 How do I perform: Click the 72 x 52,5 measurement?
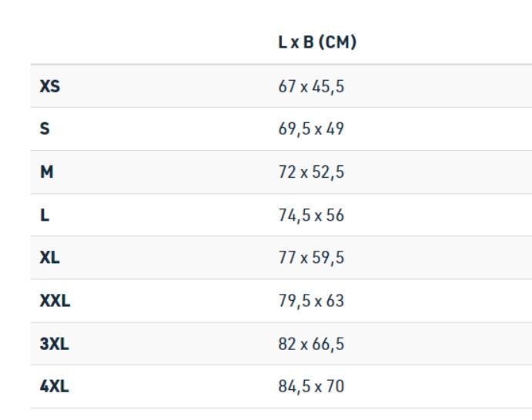click(311, 172)
